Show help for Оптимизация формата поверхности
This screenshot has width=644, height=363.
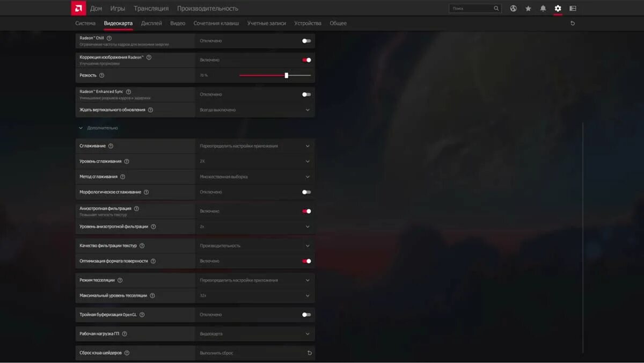pyautogui.click(x=153, y=261)
